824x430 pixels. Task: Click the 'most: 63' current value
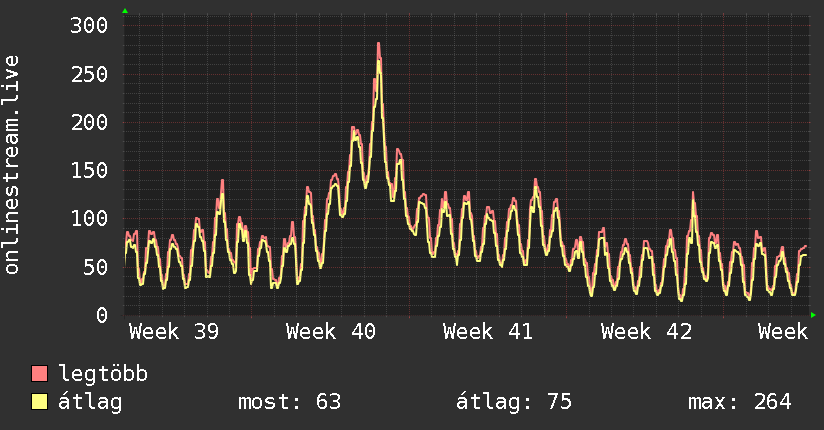pos(290,402)
